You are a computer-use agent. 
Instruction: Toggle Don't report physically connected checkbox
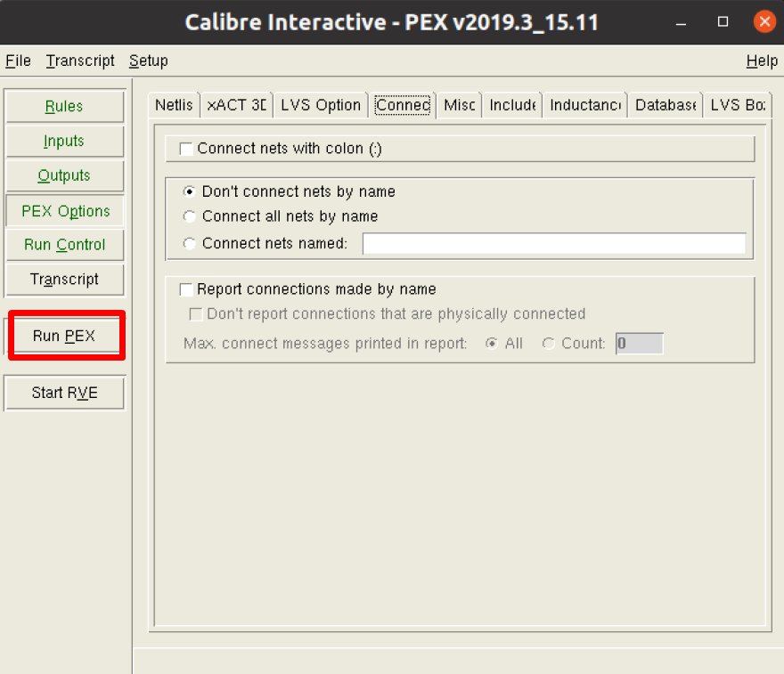point(195,314)
